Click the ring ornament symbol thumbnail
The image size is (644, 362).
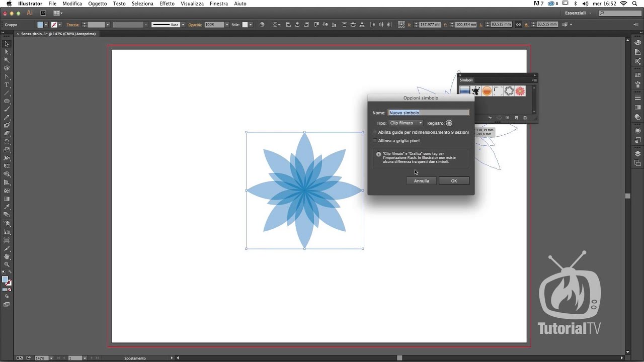(509, 90)
